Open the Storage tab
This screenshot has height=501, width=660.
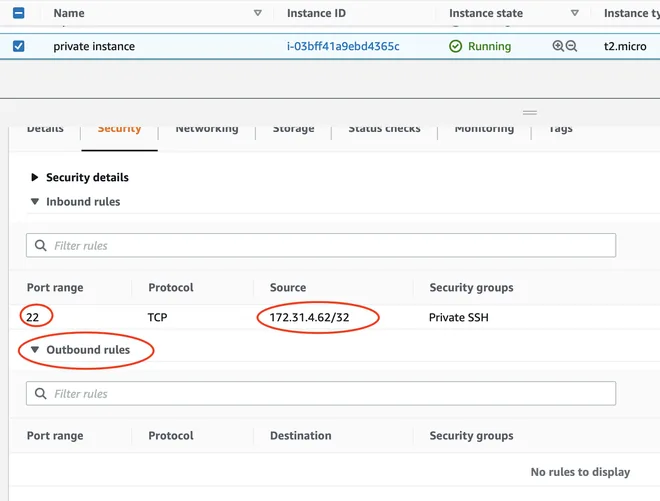pyautogui.click(x=293, y=128)
